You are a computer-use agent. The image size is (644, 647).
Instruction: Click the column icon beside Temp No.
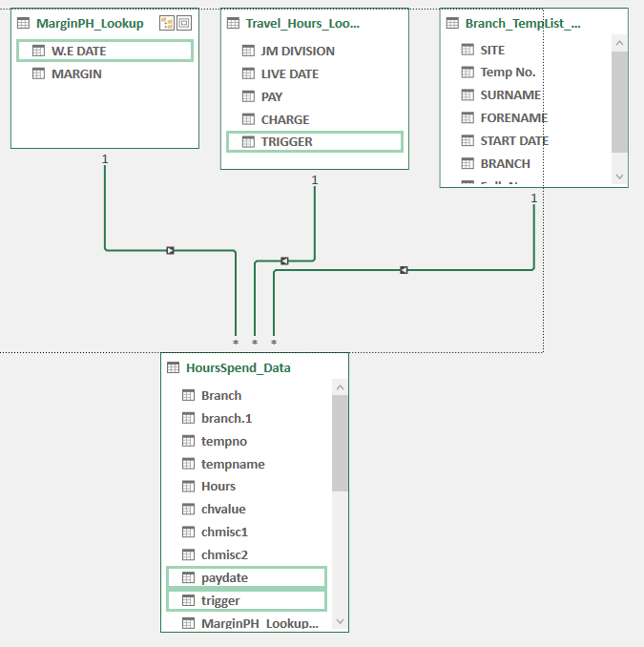point(467,73)
